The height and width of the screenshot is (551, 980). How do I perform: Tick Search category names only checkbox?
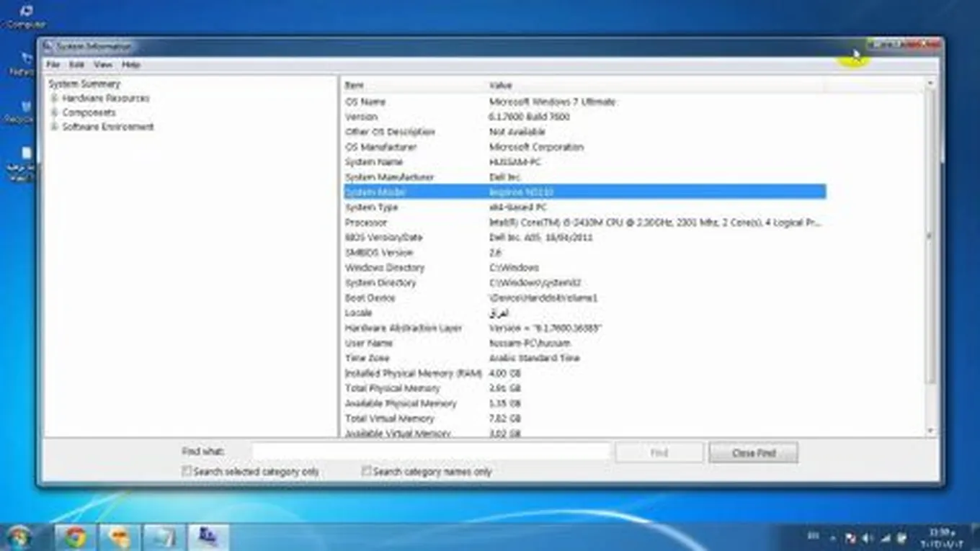366,471
